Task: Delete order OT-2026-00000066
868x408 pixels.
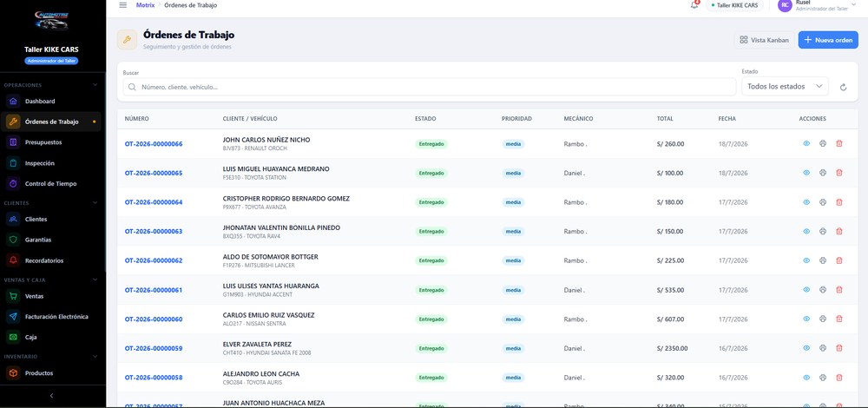Action: [839, 143]
